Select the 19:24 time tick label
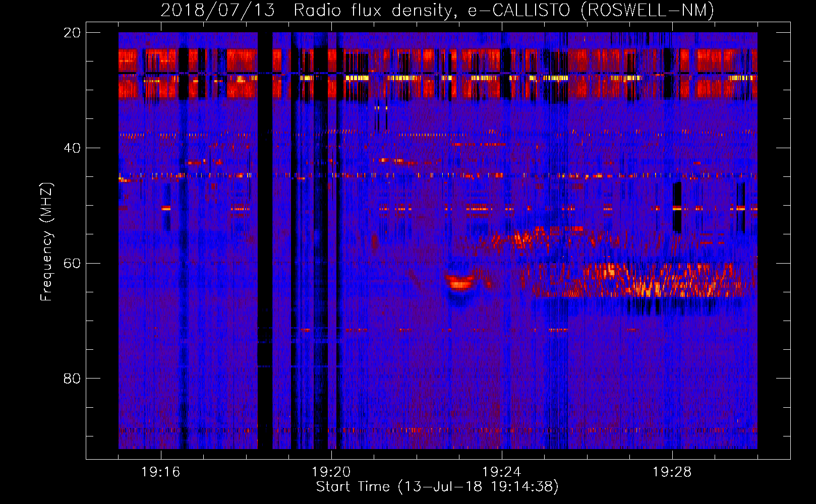Image resolution: width=816 pixels, height=504 pixels. pos(502,472)
